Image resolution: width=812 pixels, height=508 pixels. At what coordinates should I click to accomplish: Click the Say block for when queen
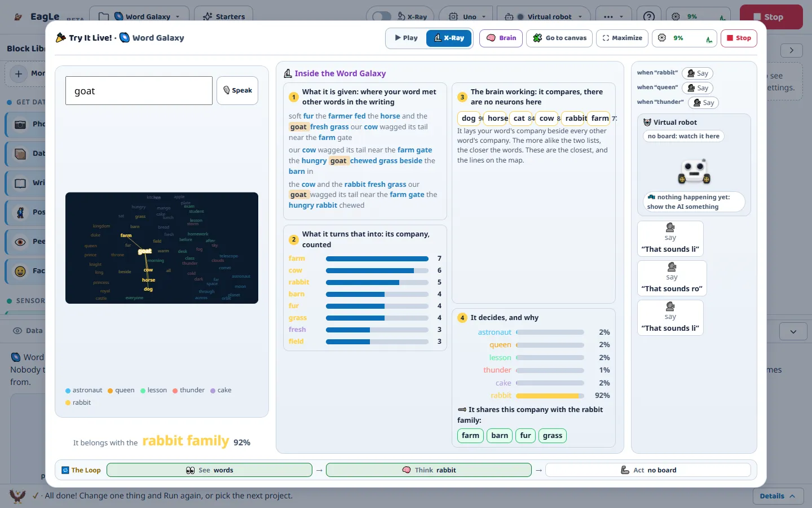[698, 88]
